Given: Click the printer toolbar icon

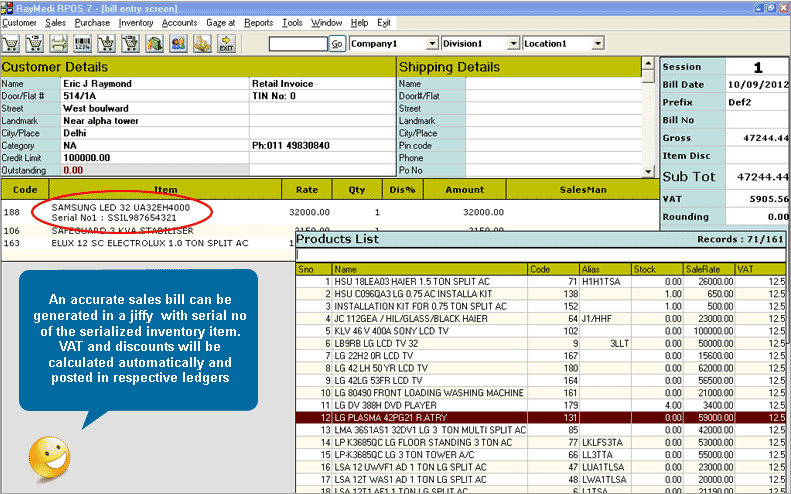Looking at the screenshot, I should pyautogui.click(x=59, y=43).
